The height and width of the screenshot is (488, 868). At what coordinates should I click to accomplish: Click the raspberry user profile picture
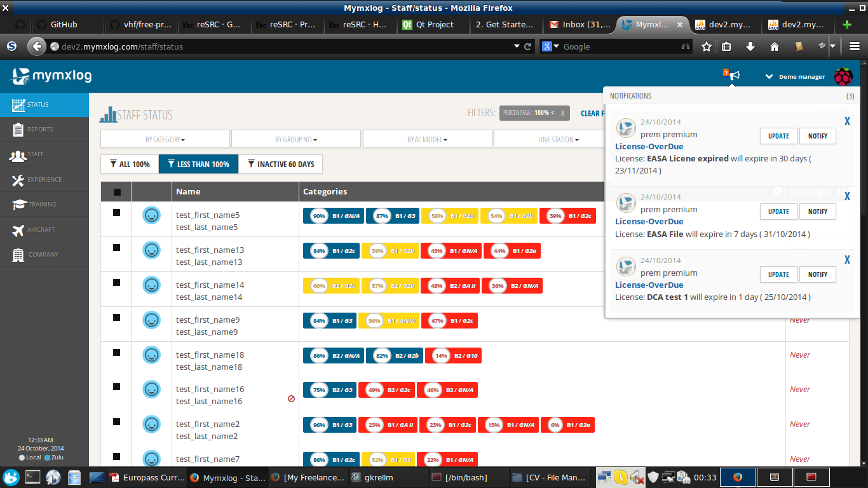[843, 76]
